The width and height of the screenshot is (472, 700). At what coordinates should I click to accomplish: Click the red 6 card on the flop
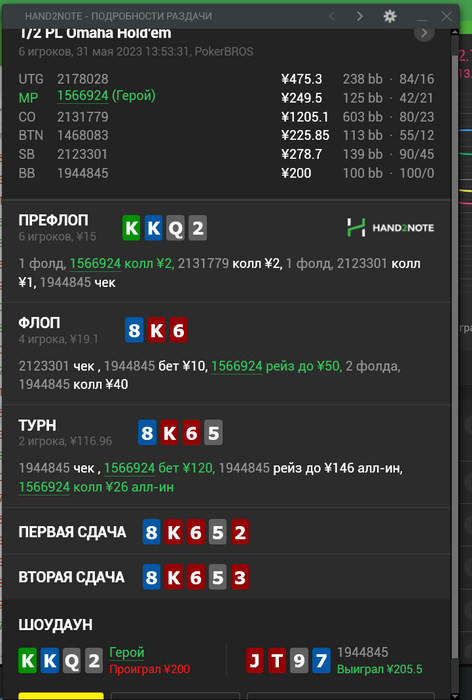point(178,330)
